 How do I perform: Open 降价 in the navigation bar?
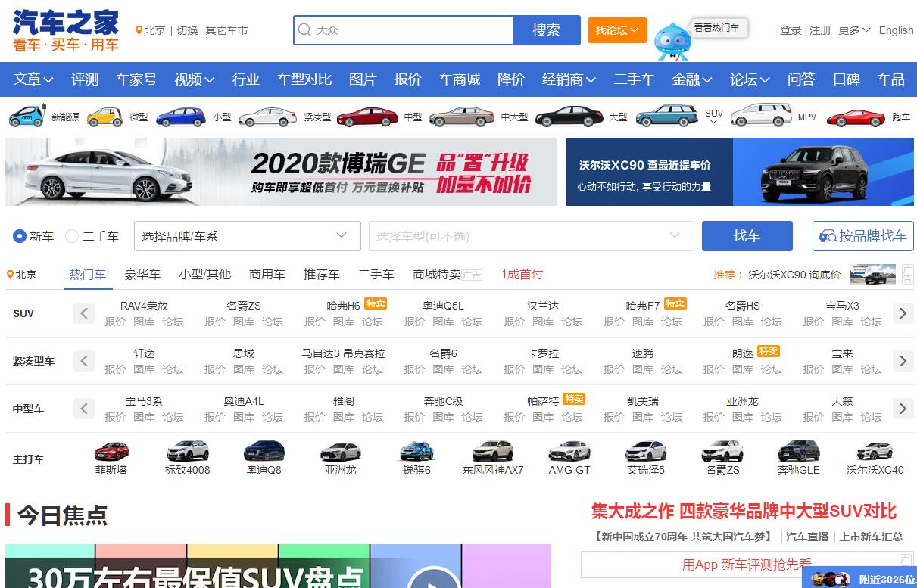click(511, 79)
